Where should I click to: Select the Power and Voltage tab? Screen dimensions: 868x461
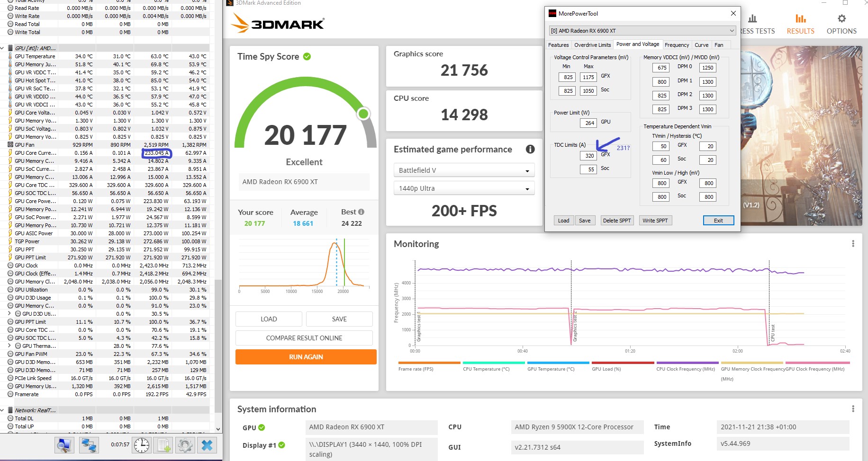tap(638, 44)
